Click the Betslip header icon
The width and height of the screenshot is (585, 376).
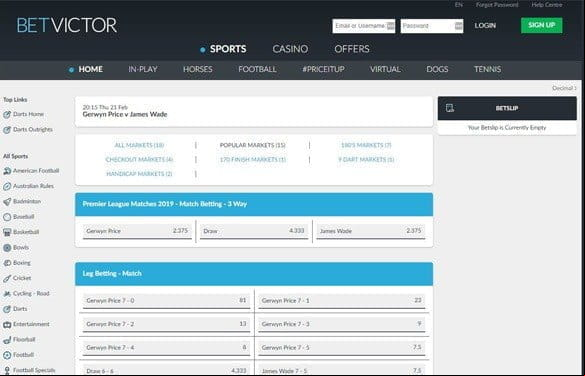point(450,108)
